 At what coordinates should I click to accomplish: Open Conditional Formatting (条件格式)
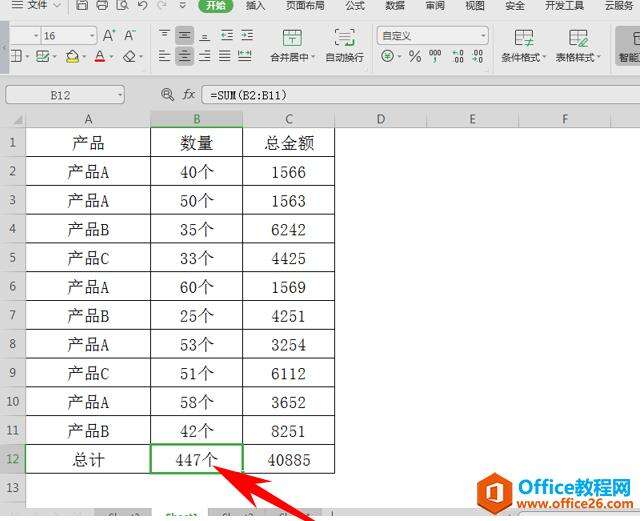523,45
